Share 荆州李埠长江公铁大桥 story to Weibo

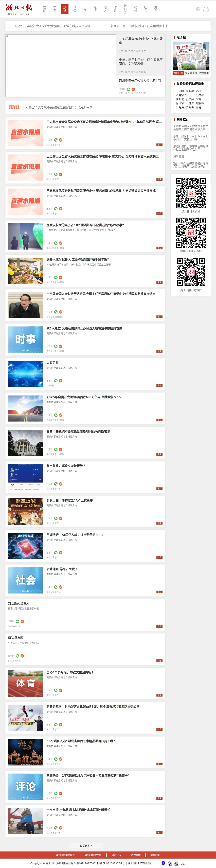[x=133, y=89]
